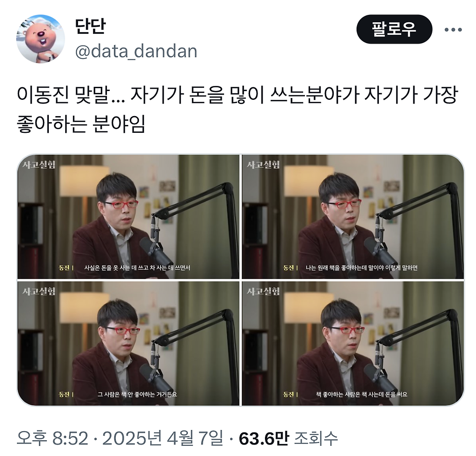Click the timestamp 오후 8:52 · 2025년 4월 7일

click(x=119, y=438)
